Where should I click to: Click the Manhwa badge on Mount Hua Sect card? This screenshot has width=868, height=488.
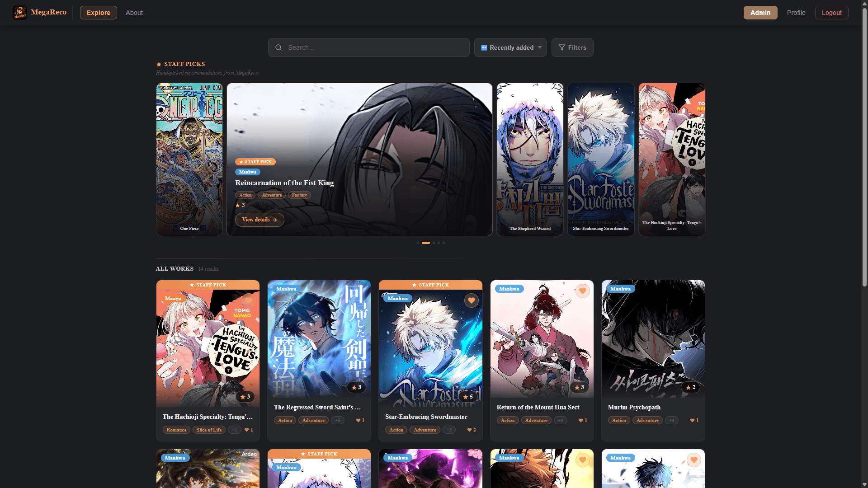509,289
